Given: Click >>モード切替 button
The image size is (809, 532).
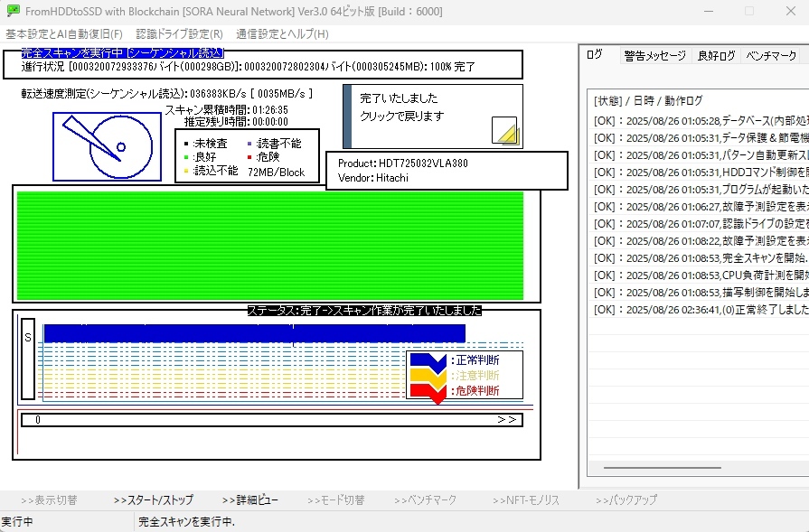Looking at the screenshot, I should pyautogui.click(x=336, y=500).
